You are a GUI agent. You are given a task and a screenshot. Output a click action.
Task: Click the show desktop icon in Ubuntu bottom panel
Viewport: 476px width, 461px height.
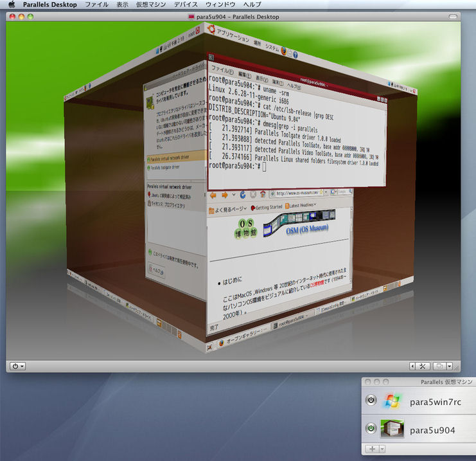pos(209,347)
